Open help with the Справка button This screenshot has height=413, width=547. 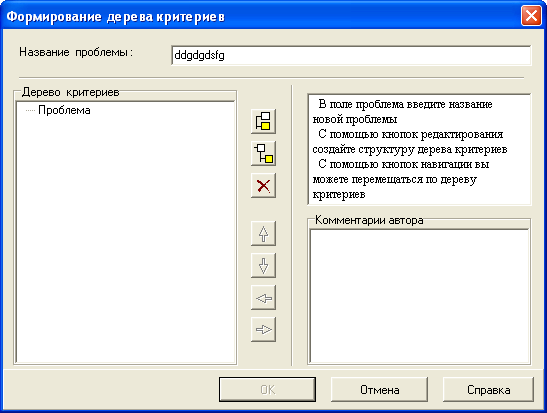click(x=488, y=390)
